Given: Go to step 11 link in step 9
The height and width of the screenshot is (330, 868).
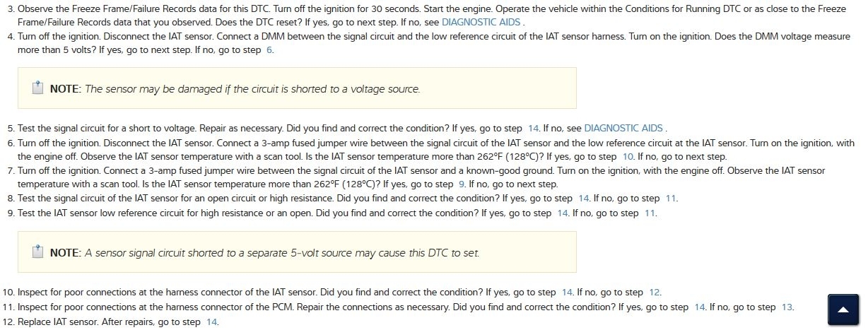Looking at the screenshot, I should (650, 213).
